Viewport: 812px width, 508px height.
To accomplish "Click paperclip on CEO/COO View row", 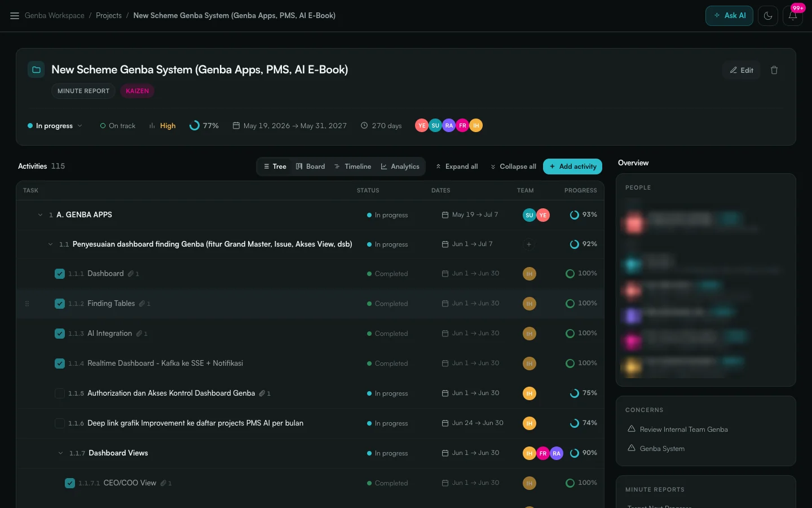I will [x=164, y=483].
